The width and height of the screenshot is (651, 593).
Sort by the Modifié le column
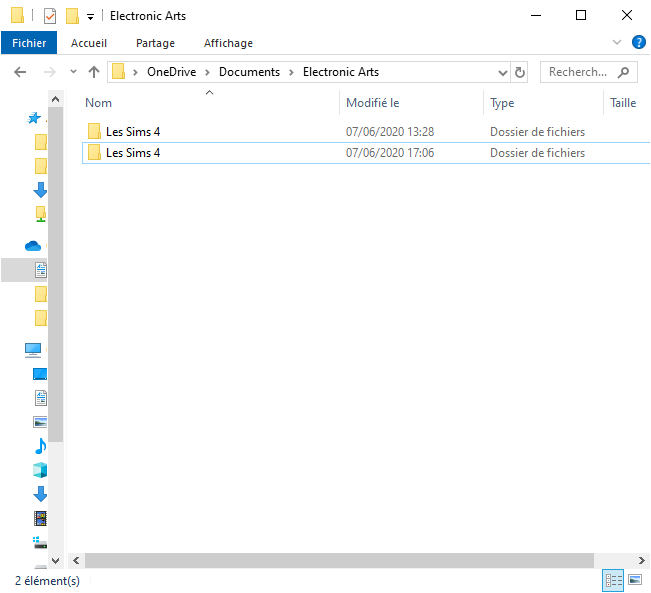pos(372,103)
